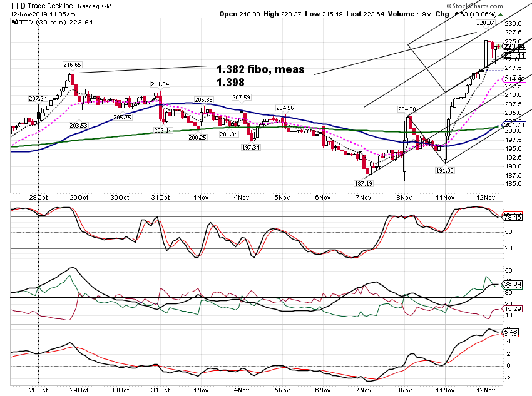532x396 pixels.
Task: Click the 197.34 low price label
Action: click(x=251, y=148)
